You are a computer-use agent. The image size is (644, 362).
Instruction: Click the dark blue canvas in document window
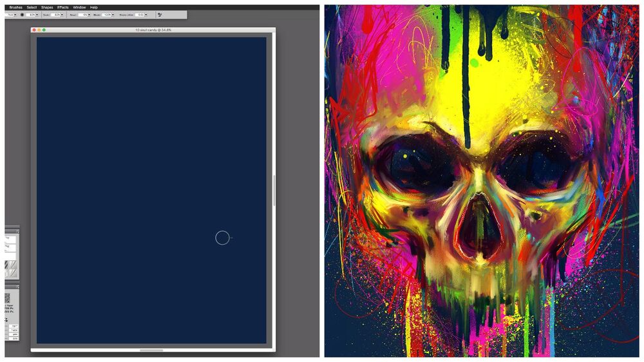pyautogui.click(x=151, y=190)
